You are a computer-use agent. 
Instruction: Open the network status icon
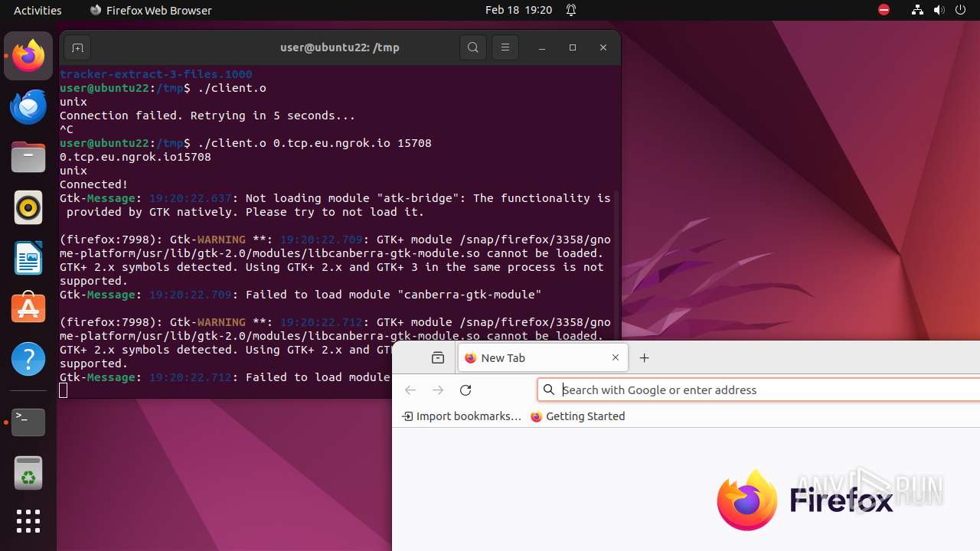(x=917, y=10)
